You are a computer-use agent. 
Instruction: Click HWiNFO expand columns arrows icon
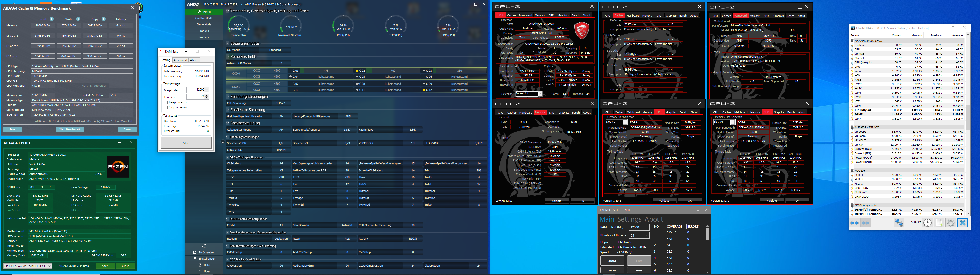tap(854, 223)
